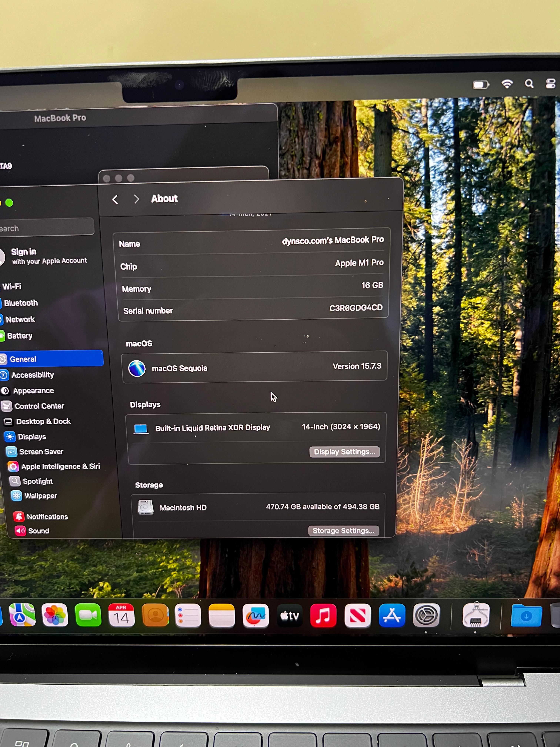
Task: Open Apple TV app in Dock
Action: 290,615
